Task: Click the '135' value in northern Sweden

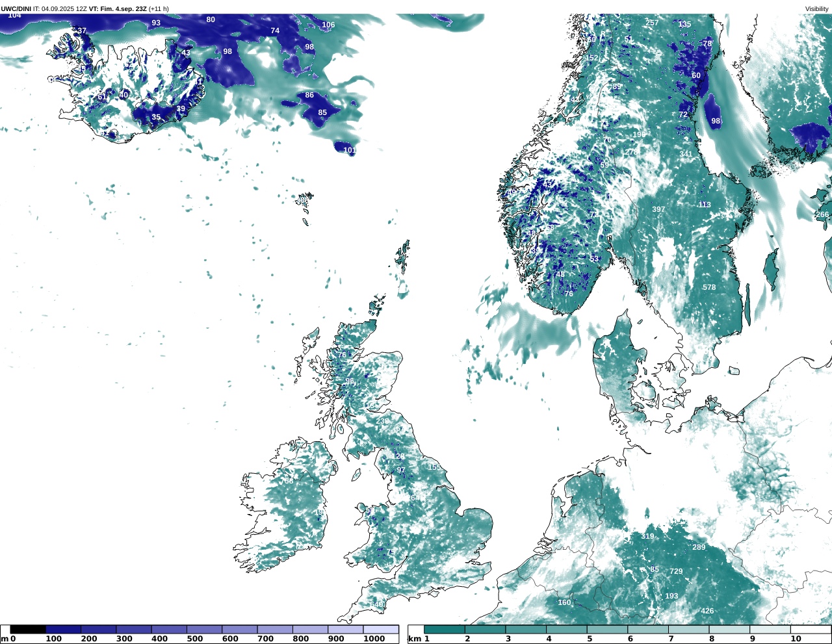Action: click(685, 24)
